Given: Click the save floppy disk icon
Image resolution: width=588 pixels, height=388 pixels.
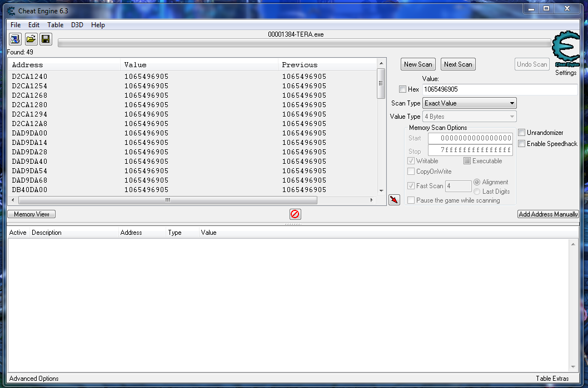Looking at the screenshot, I should point(46,39).
